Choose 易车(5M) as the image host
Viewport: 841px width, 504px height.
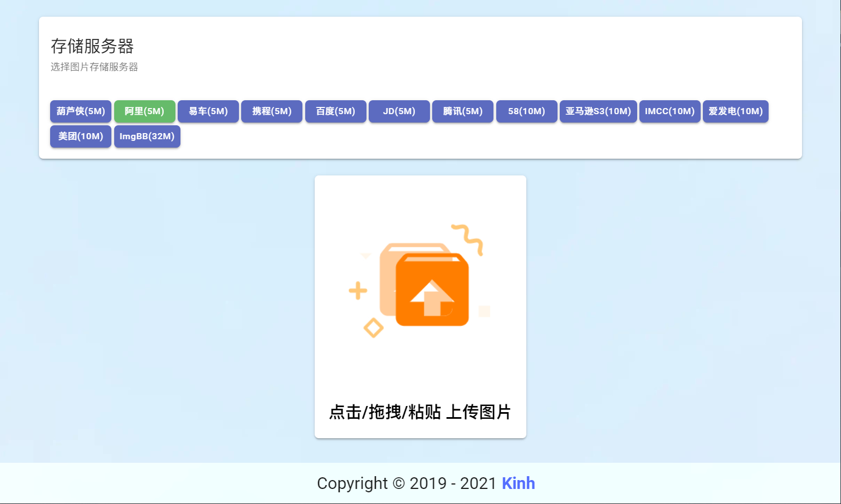(x=208, y=111)
